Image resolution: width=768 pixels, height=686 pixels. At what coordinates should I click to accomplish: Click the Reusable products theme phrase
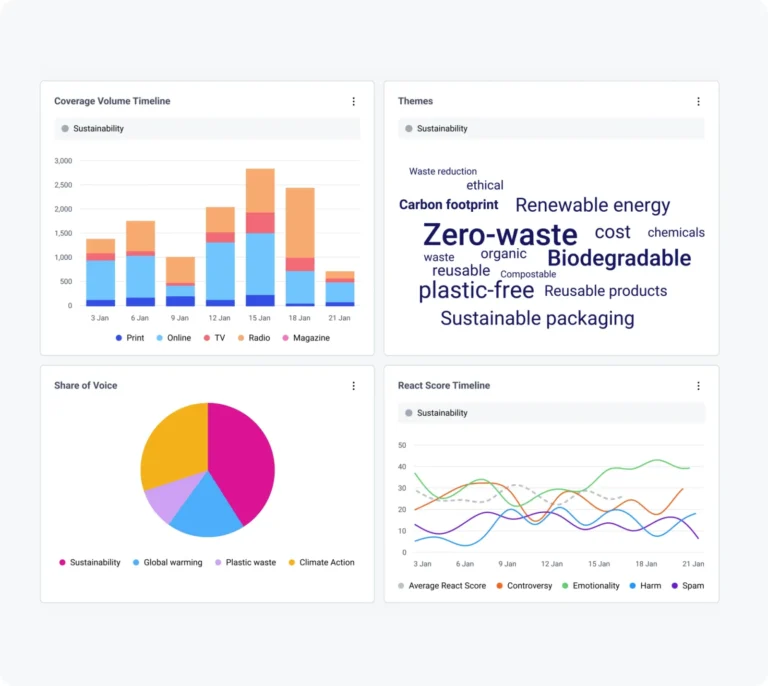605,291
